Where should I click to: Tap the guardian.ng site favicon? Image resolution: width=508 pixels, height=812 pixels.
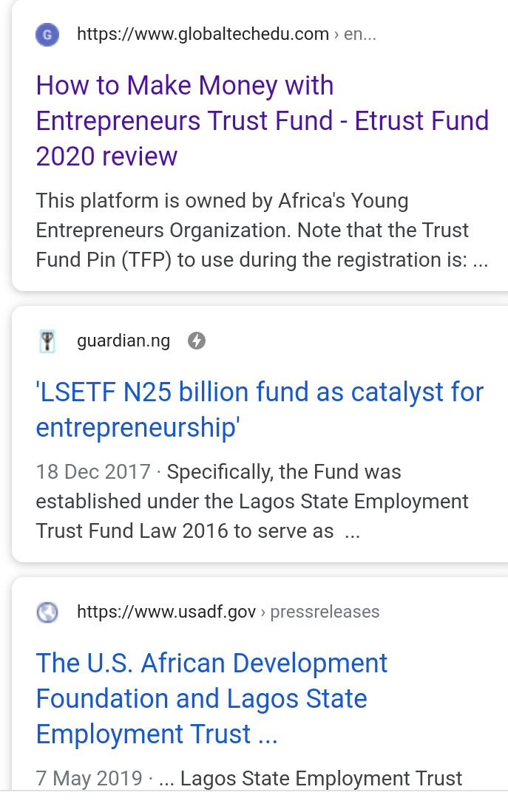47,341
